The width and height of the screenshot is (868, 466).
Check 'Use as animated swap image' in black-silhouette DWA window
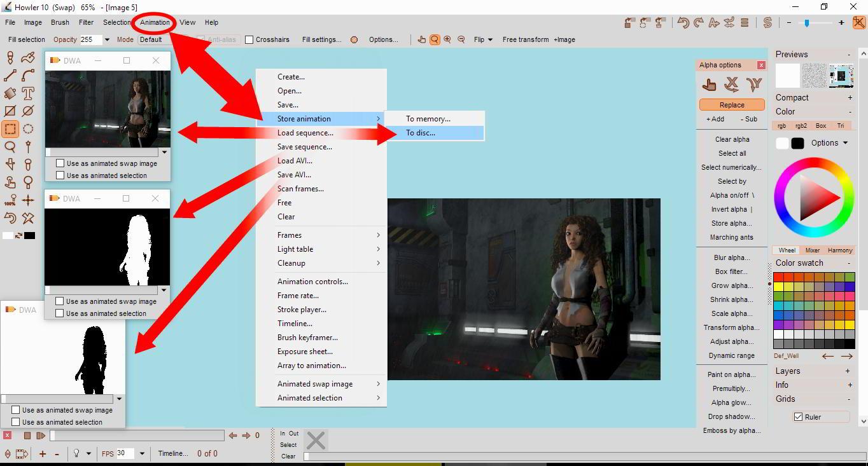16,410
